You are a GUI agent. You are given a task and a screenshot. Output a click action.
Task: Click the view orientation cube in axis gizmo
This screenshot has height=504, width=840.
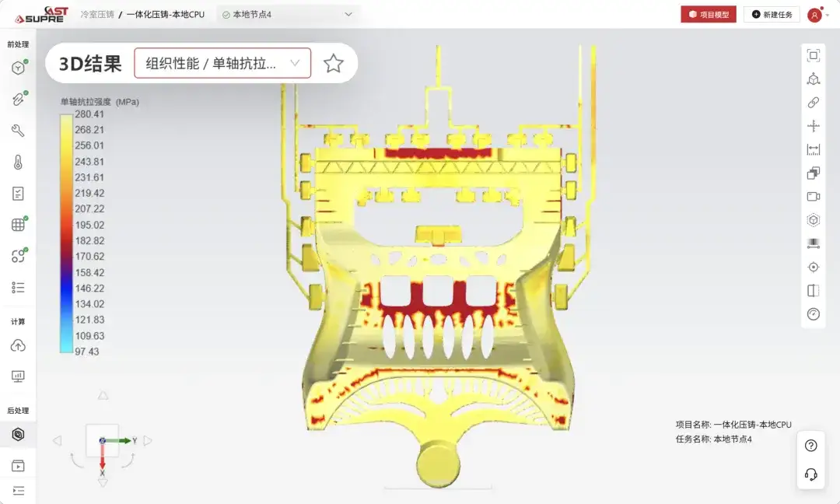point(103,440)
